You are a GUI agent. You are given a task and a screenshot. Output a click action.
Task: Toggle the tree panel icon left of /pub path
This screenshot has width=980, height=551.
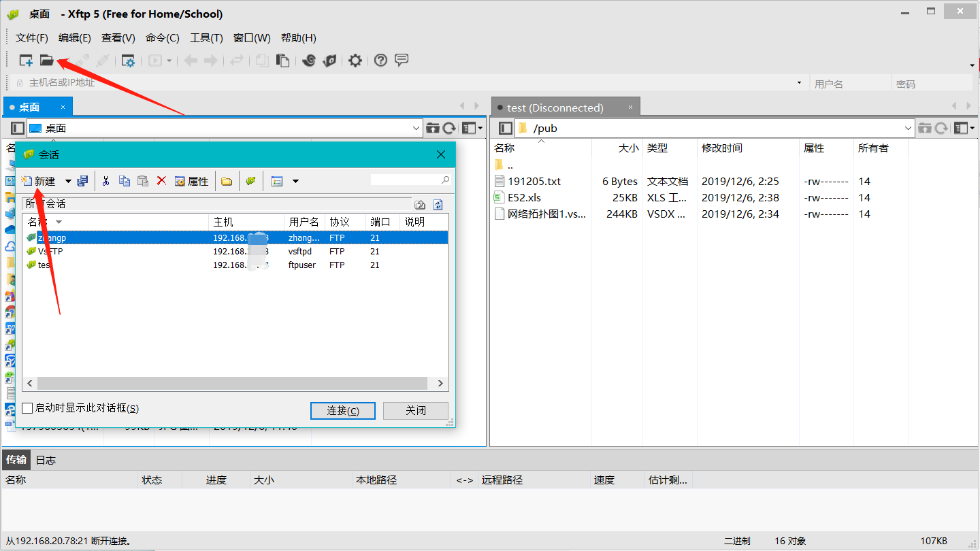(x=505, y=128)
